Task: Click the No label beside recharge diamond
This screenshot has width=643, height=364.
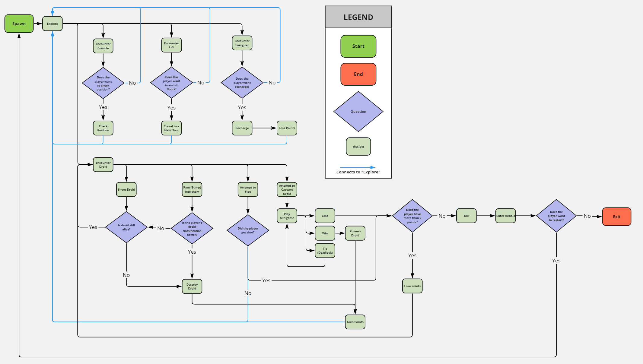Action: click(x=272, y=83)
